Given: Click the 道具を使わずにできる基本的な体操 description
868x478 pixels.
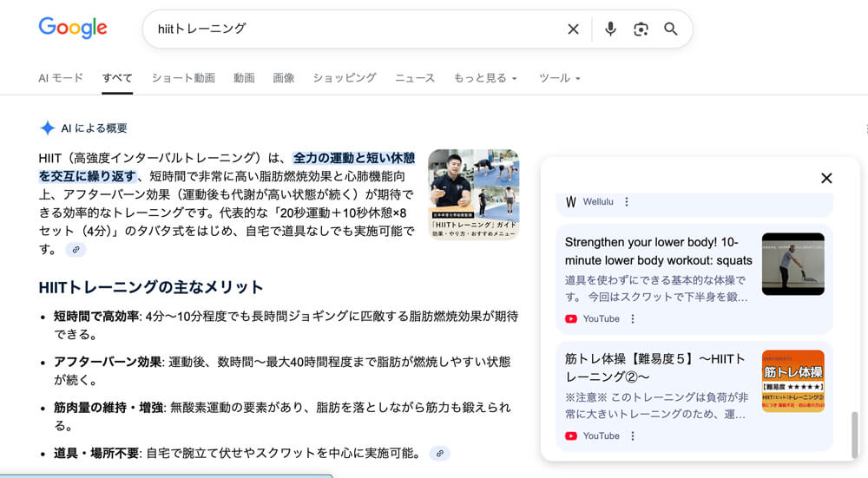Looking at the screenshot, I should point(656,288).
